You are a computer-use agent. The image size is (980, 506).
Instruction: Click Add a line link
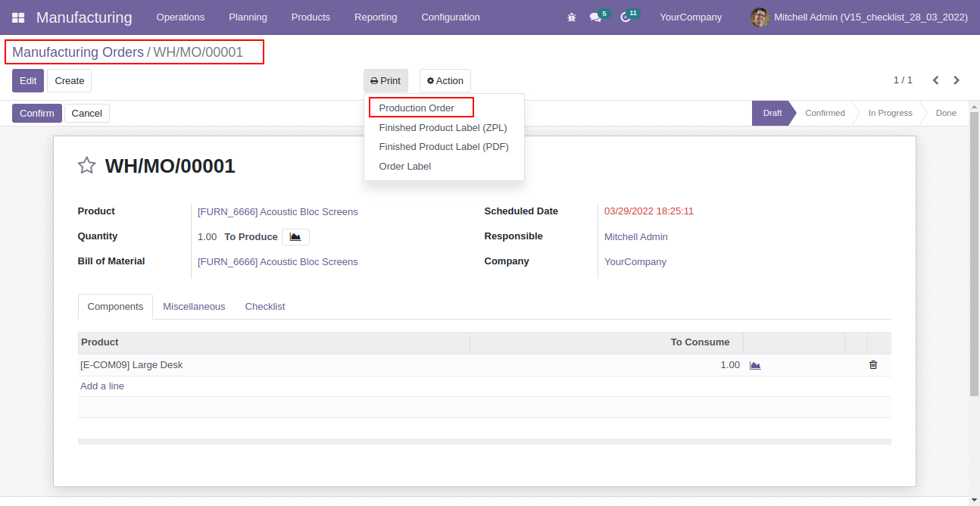point(102,386)
